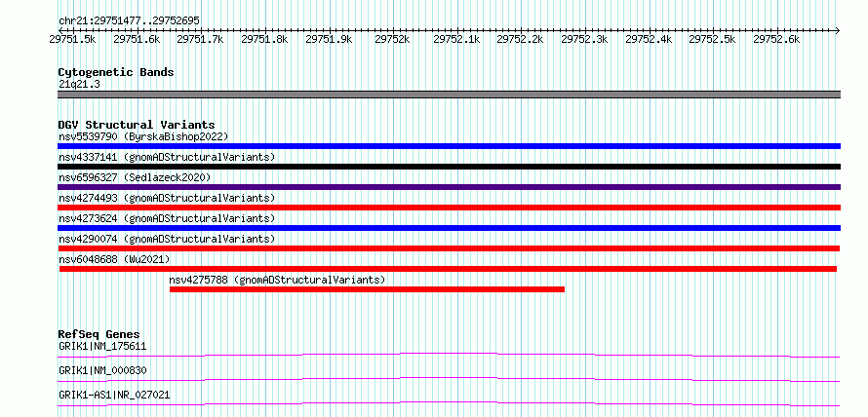The width and height of the screenshot is (868, 417).
Task: Select the purple nsv6596327 variant bar
Action: click(x=449, y=187)
